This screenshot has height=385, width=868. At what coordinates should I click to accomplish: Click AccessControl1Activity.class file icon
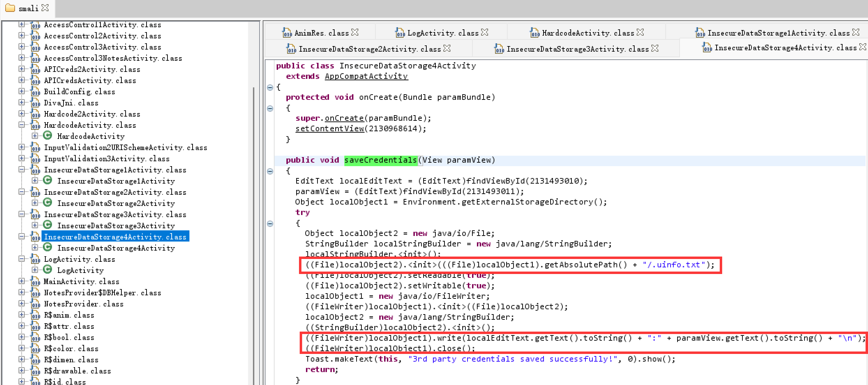point(35,25)
